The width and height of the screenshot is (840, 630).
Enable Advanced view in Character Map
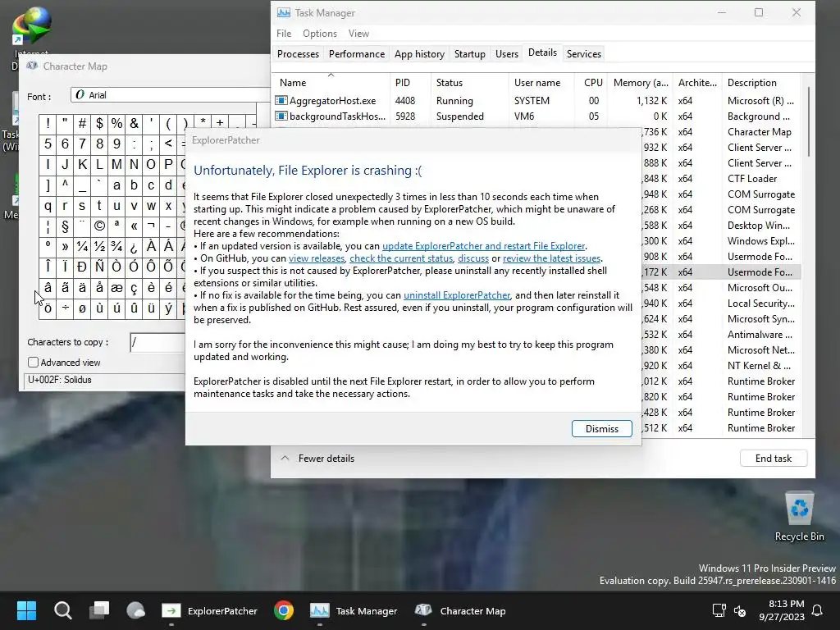click(33, 362)
